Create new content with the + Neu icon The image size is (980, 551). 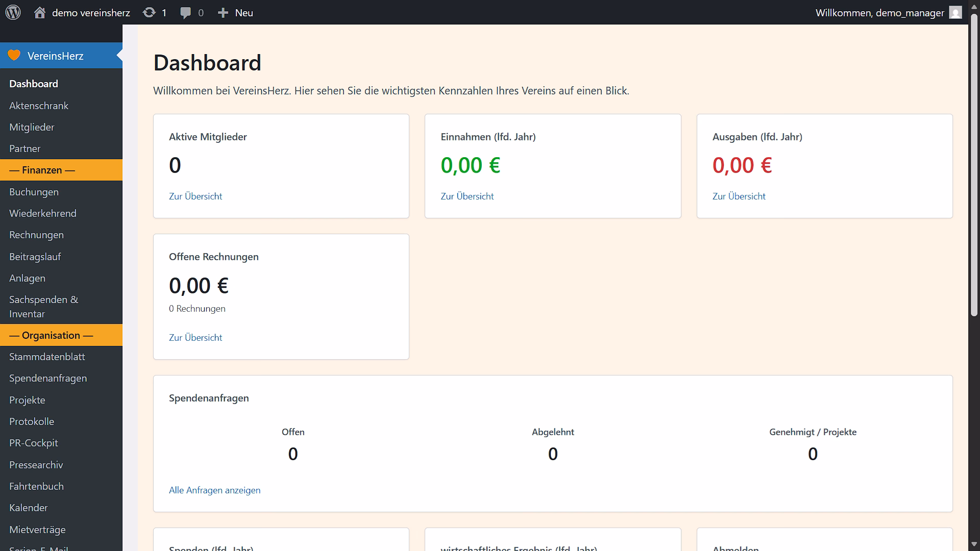(x=234, y=12)
